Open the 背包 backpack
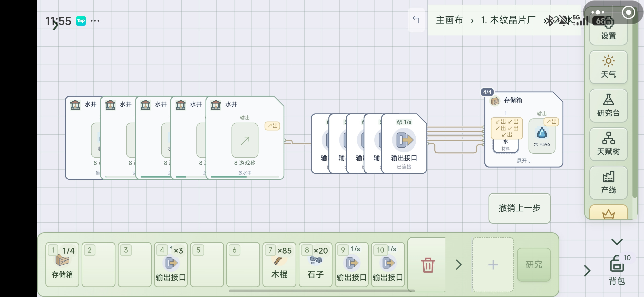The width and height of the screenshot is (644, 297). point(617,270)
